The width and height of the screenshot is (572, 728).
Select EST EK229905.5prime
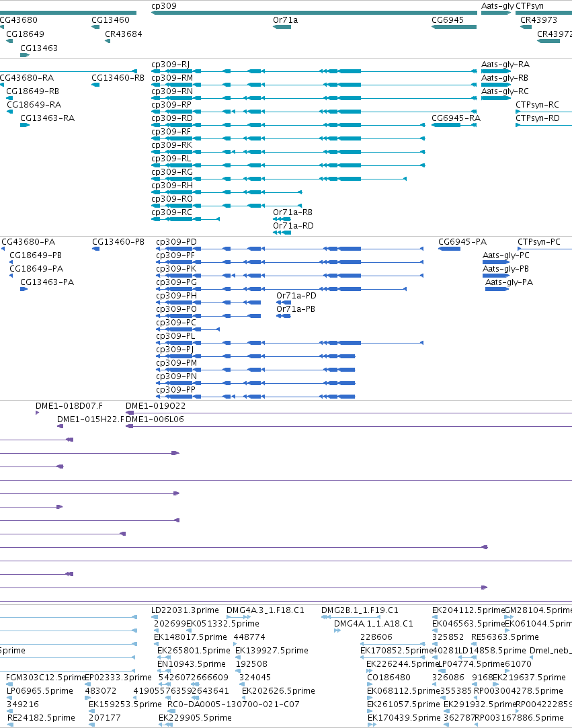(195, 717)
